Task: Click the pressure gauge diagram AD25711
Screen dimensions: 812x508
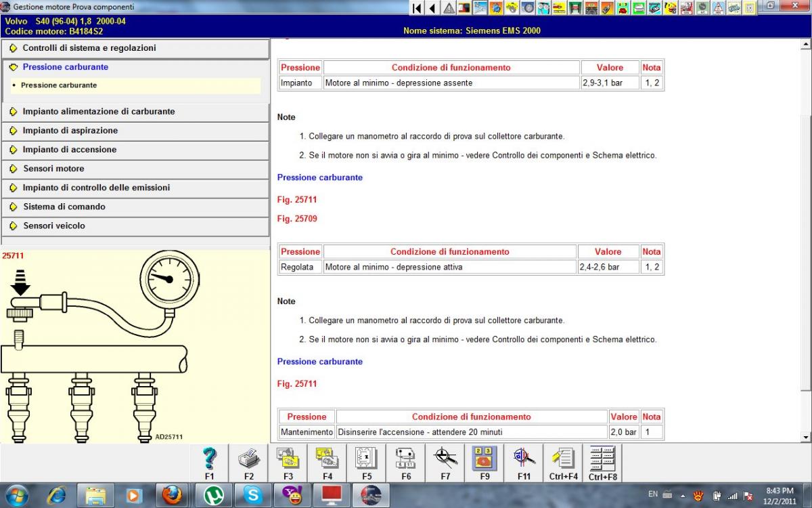Action: 101,347
